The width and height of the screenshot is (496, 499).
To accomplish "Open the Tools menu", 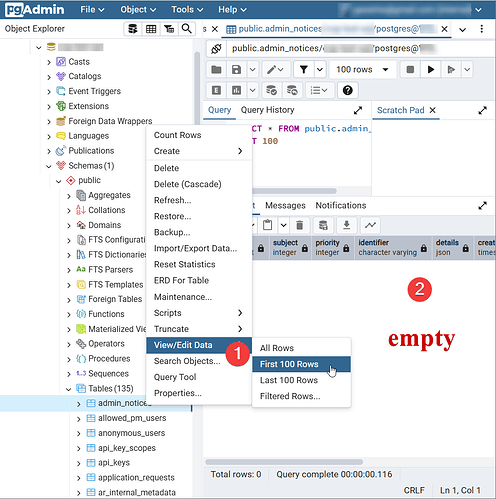I will [x=187, y=10].
